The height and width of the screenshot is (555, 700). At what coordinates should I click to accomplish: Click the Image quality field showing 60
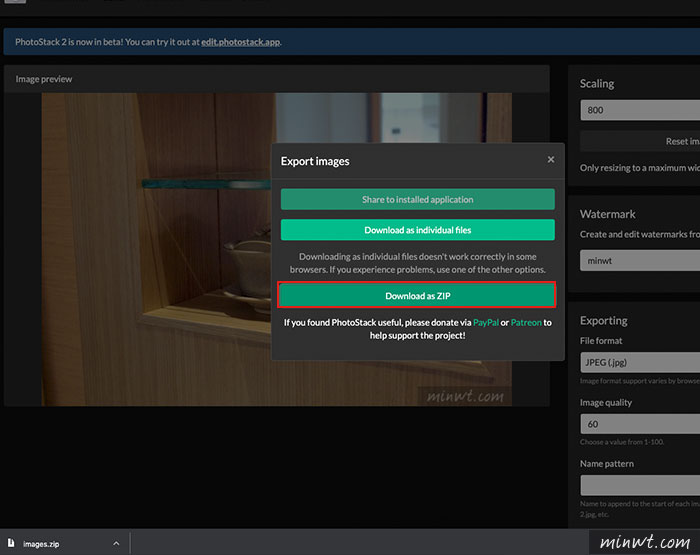click(x=640, y=424)
